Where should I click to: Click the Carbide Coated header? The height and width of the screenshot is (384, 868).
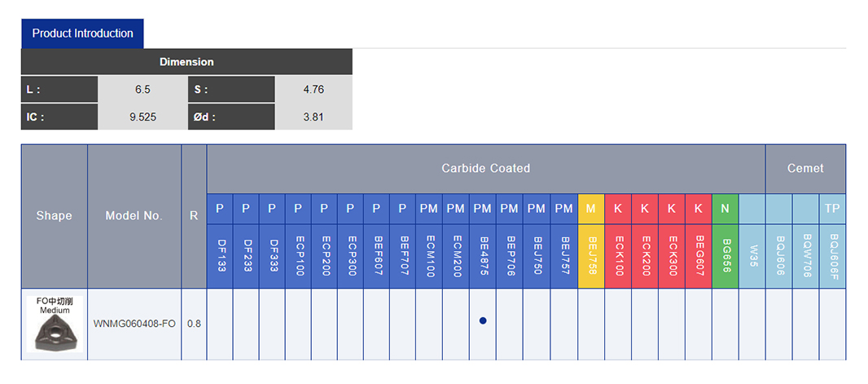pos(485,169)
